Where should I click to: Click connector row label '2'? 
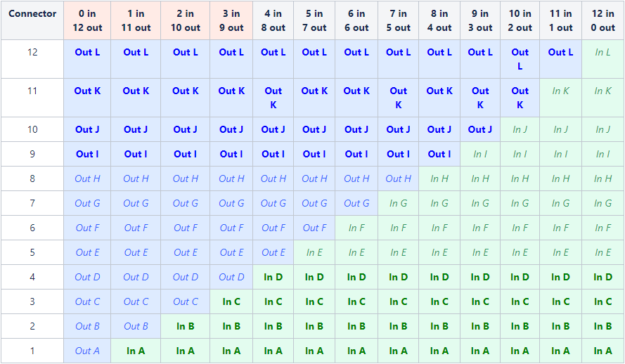32,327
